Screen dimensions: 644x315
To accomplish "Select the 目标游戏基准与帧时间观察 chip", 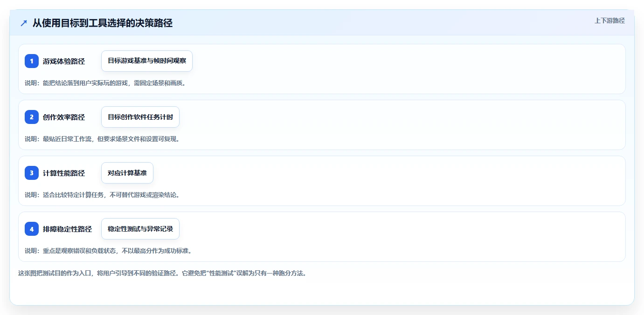I will (x=147, y=61).
